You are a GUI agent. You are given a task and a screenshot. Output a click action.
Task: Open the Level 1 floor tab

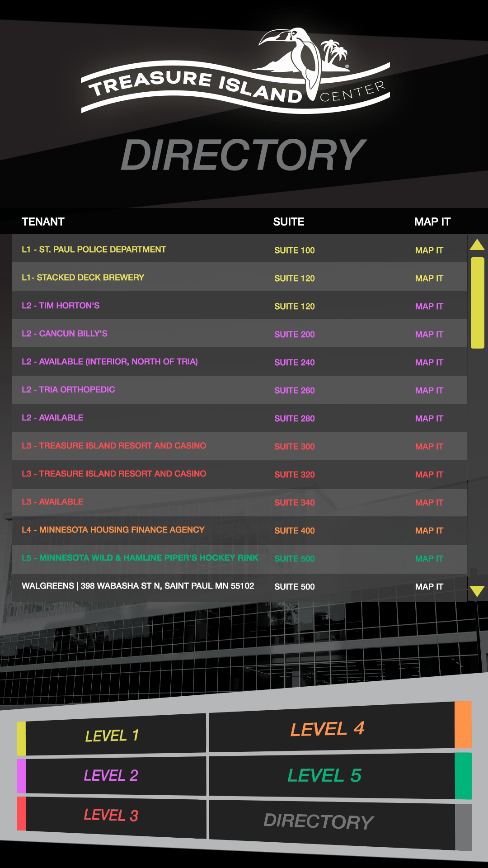(112, 736)
